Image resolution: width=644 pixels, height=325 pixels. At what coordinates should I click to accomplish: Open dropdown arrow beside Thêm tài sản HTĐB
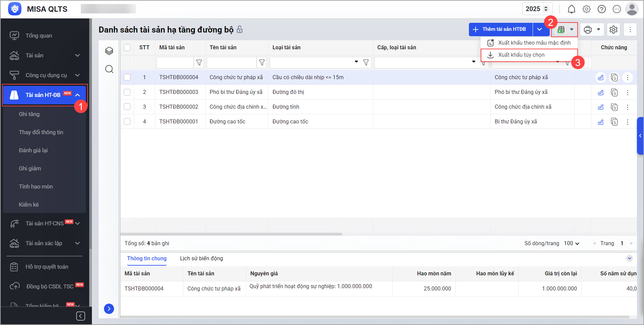(x=539, y=30)
